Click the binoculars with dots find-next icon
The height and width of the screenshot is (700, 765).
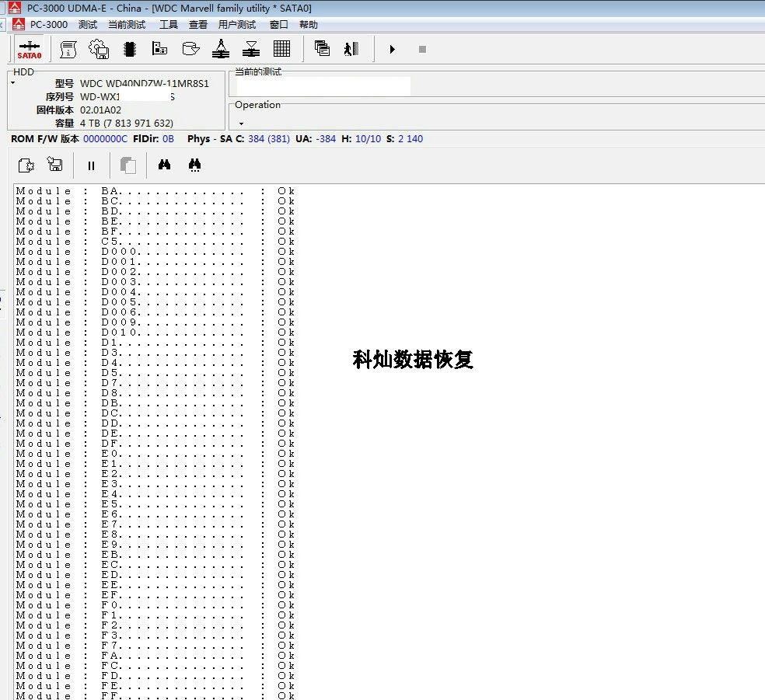tap(194, 165)
